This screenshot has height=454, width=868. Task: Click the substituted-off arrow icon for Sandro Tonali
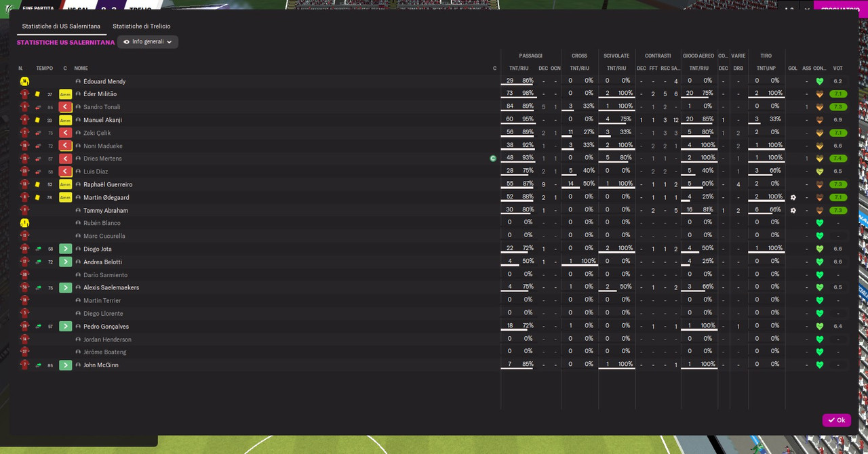point(65,107)
